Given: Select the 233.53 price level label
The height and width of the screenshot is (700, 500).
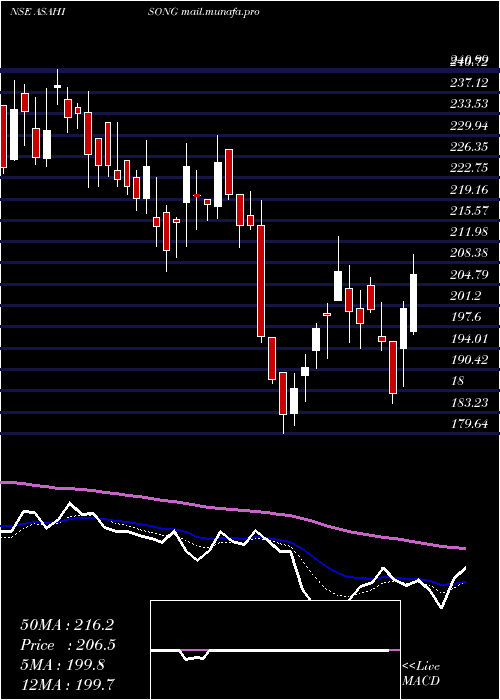Looking at the screenshot, I should point(468,104).
